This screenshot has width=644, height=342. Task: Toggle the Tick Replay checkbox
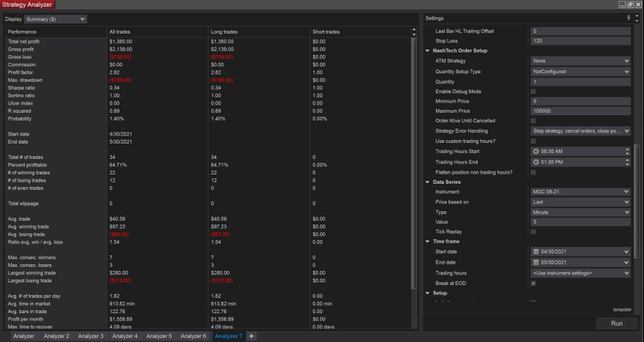click(534, 232)
